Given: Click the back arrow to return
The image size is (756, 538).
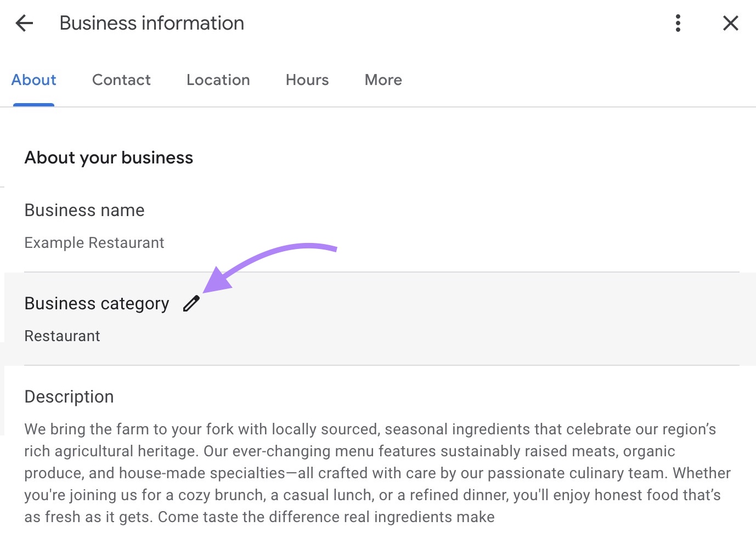Looking at the screenshot, I should [24, 23].
